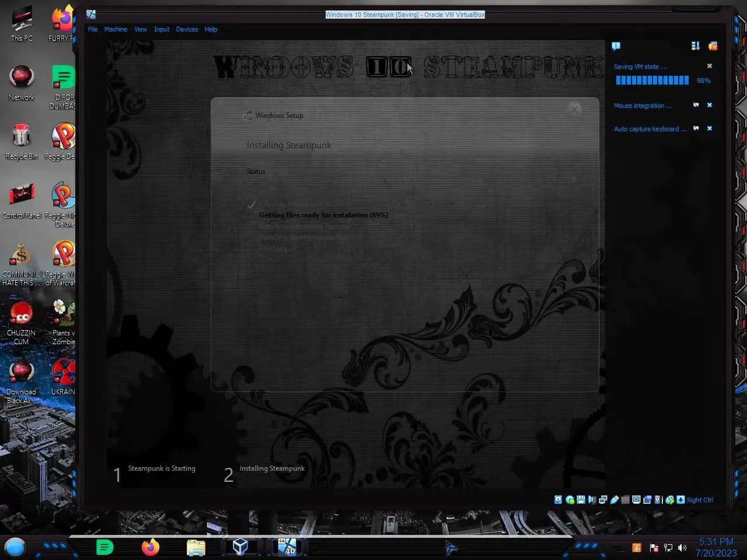Select the Recycle Bin desktop icon
The height and width of the screenshot is (560, 747).
coord(22,142)
